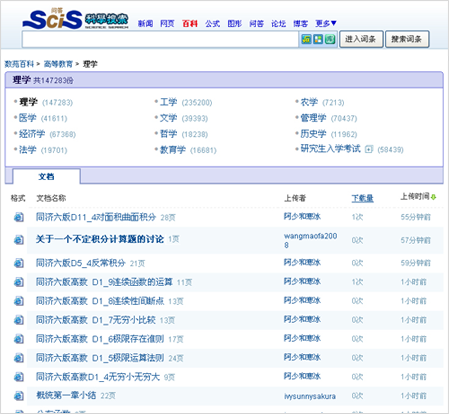Open the 博客 navigation item

click(x=300, y=24)
